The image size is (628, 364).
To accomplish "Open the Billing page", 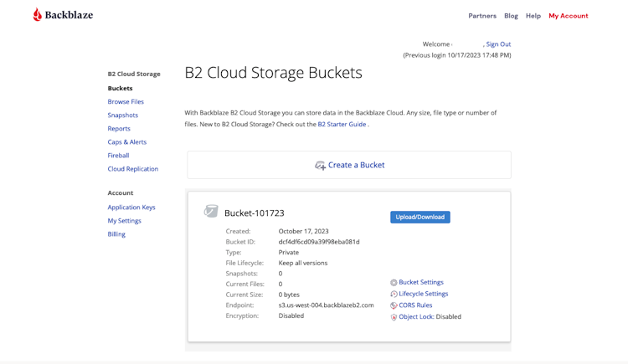I will 116,234.
